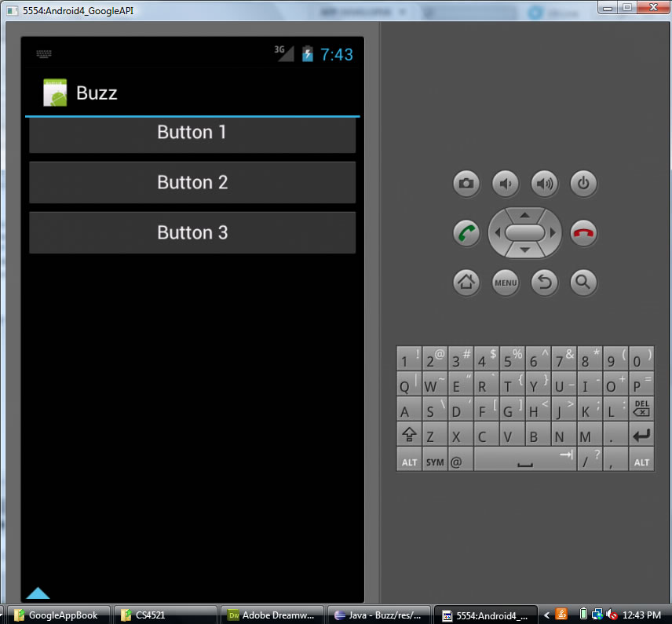Toggle the left ALT keyboard key

coord(409,462)
